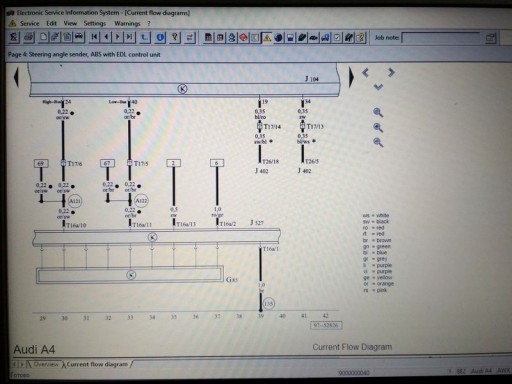Click the blue truck toolbar icon

(x=325, y=38)
